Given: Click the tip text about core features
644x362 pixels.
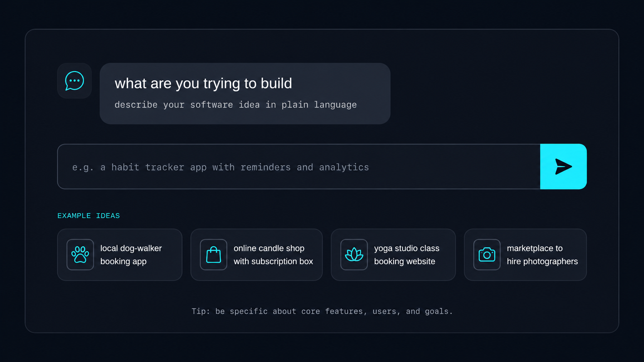Looking at the screenshot, I should tap(322, 311).
